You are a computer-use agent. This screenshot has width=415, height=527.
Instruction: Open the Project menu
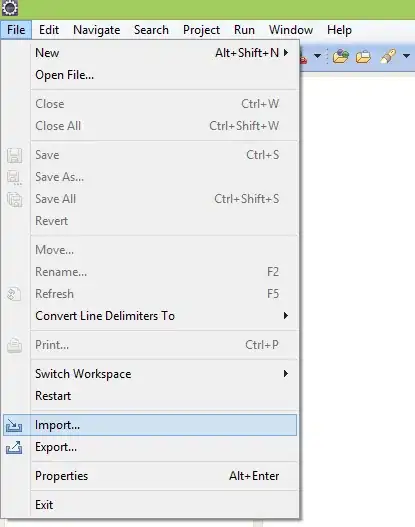[201, 30]
